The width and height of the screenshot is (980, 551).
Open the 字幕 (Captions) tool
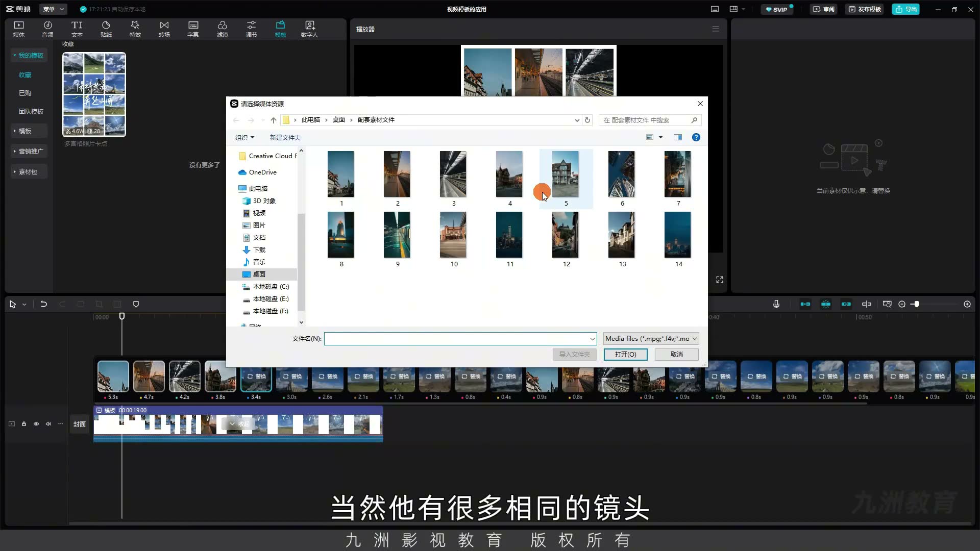click(193, 29)
